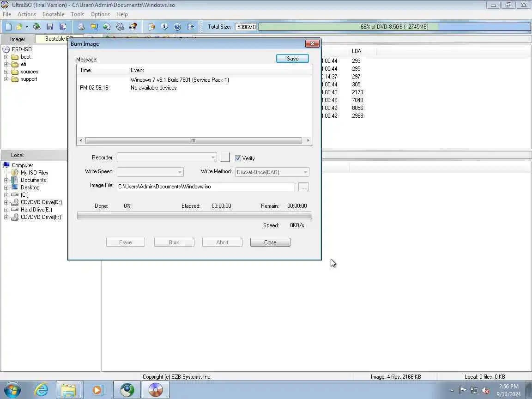Viewport: 532px width, 399px height.
Task: Open the Options menu
Action: coord(100,14)
